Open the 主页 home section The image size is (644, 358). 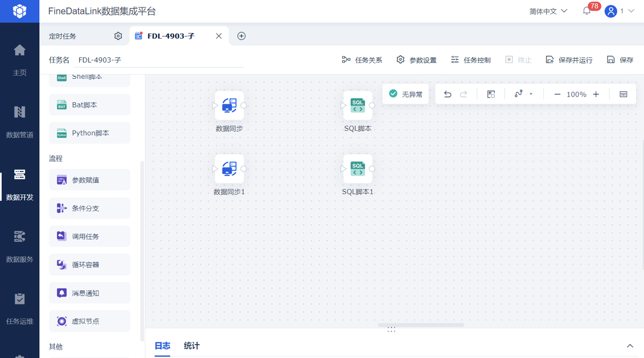(x=19, y=60)
